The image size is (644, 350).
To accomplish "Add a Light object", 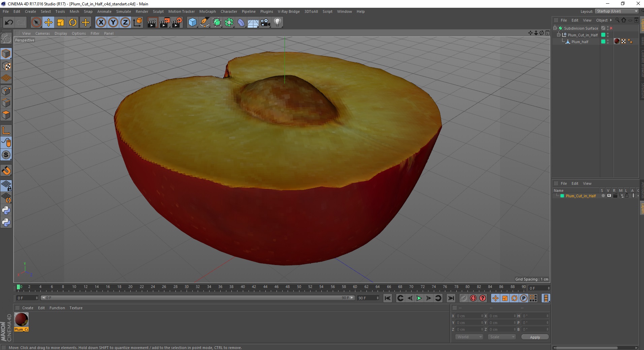I will [278, 23].
